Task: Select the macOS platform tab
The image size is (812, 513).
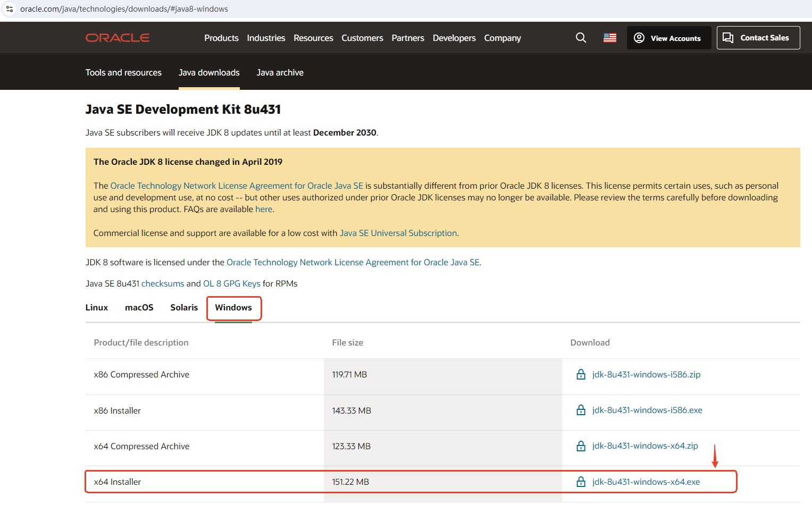Action: (139, 307)
